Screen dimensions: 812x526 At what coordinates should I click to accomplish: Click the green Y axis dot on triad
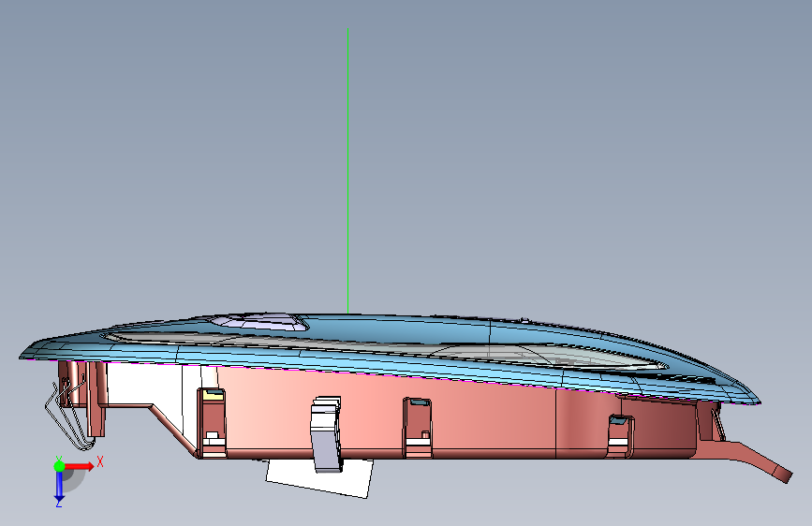[59, 466]
